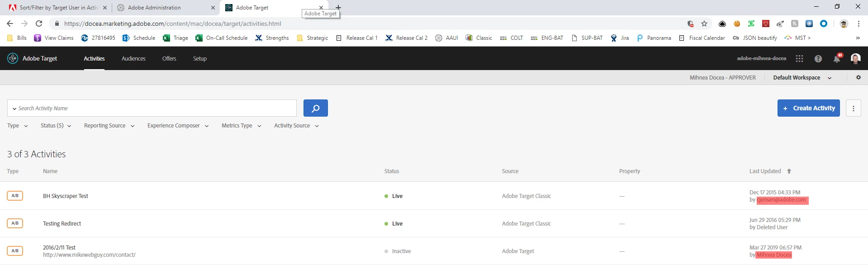Viewport: 868px width, 278px height.
Task: Switch to the Setup tab
Action: pyautogui.click(x=200, y=58)
